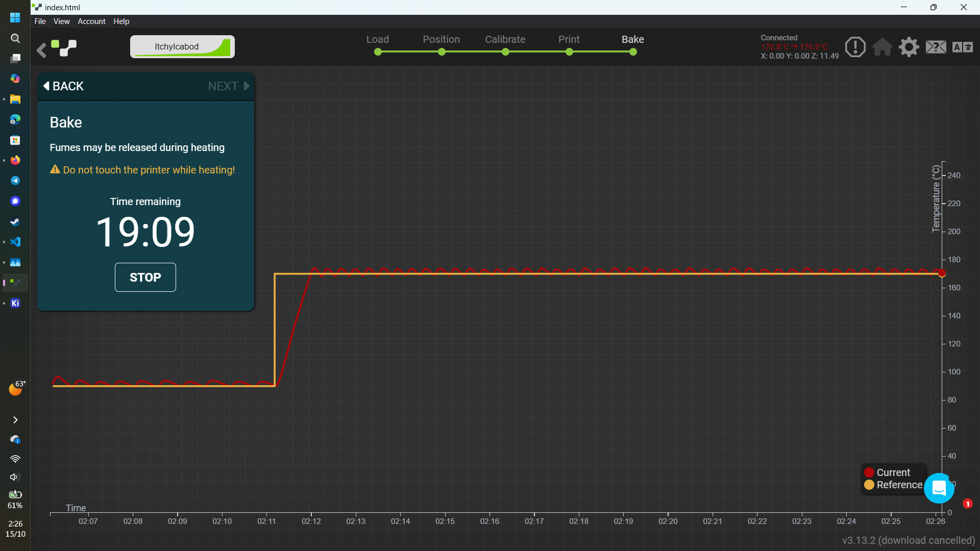This screenshot has height=551, width=980.
Task: Open Visual Studio Code from the taskbar
Action: point(15,242)
